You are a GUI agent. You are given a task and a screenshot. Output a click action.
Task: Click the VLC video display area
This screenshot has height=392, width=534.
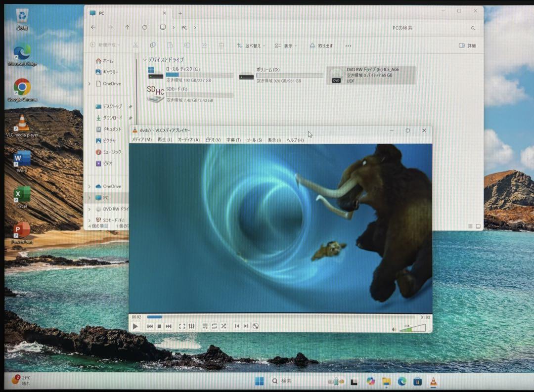(x=281, y=228)
